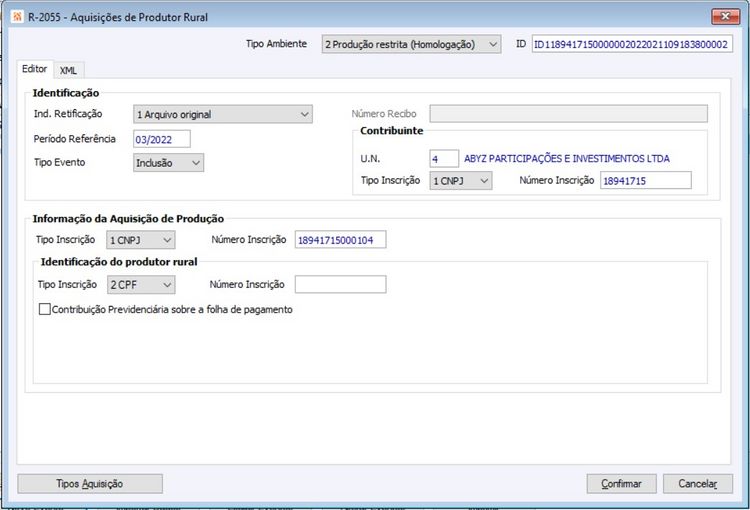Viewport: 750px width, 510px height.
Task: Open the Ind. Retificação dropdown
Action: 223,114
